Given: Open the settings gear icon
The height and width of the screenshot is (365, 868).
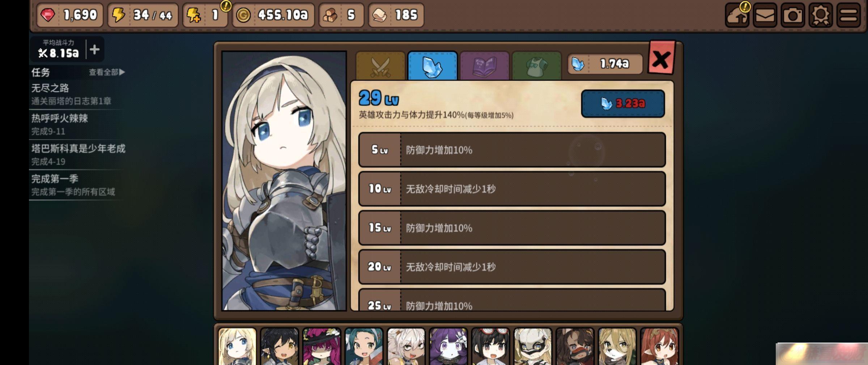Looking at the screenshot, I should [821, 15].
